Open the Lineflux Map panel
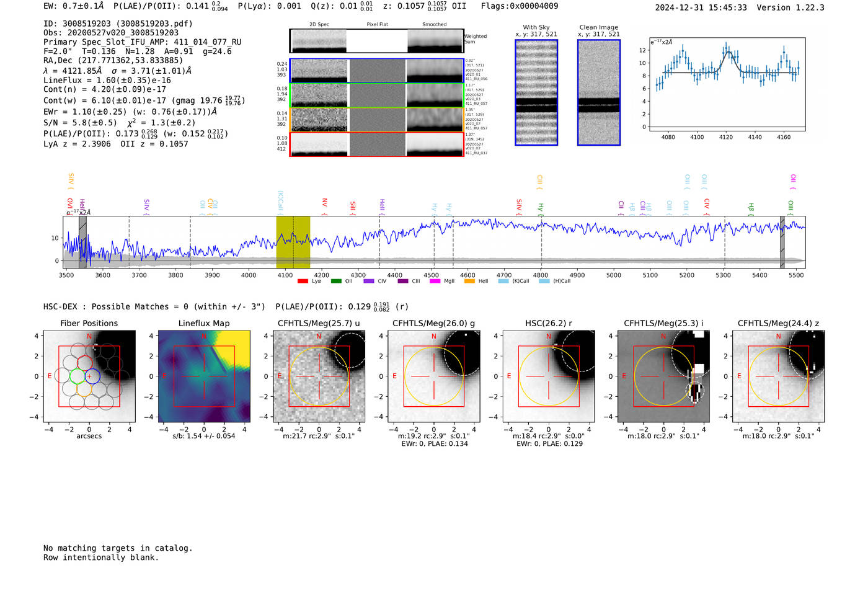 204,376
